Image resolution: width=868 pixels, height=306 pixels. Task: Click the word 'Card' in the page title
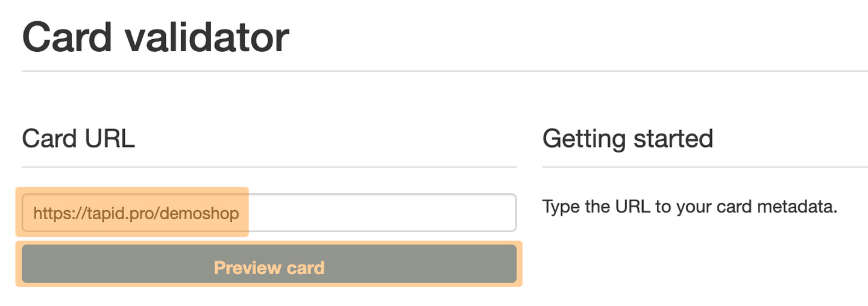pyautogui.click(x=66, y=37)
